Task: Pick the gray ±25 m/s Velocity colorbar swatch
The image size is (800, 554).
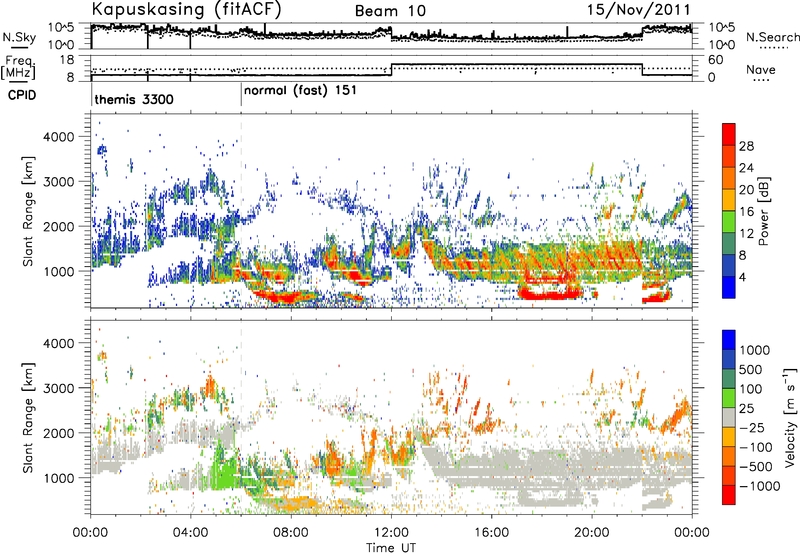Action: point(729,417)
